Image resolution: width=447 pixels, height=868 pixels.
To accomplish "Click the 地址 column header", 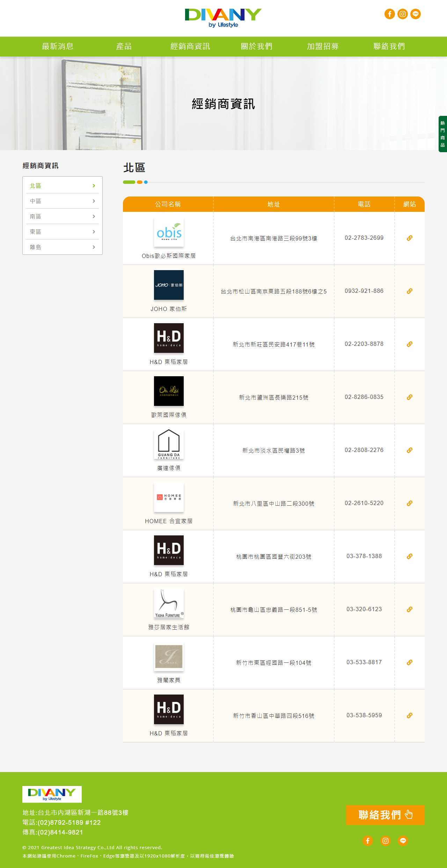I will [x=274, y=204].
